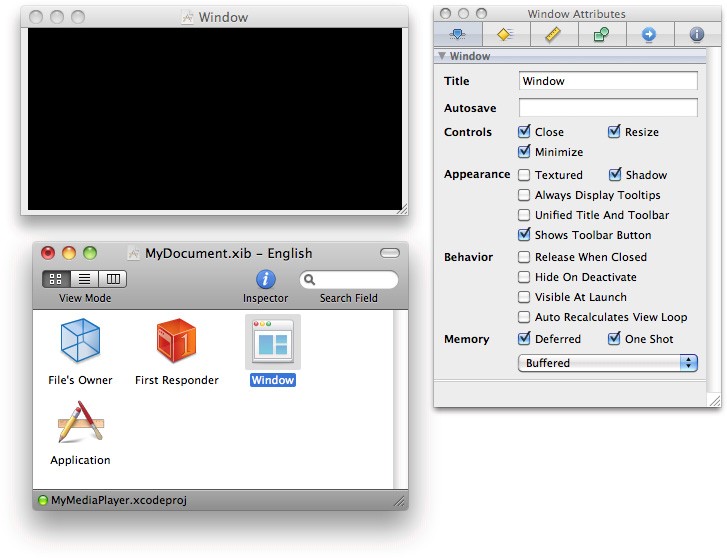Open the Buffered memory dropdown
Screen dimensions: 727x558
(x=607, y=363)
